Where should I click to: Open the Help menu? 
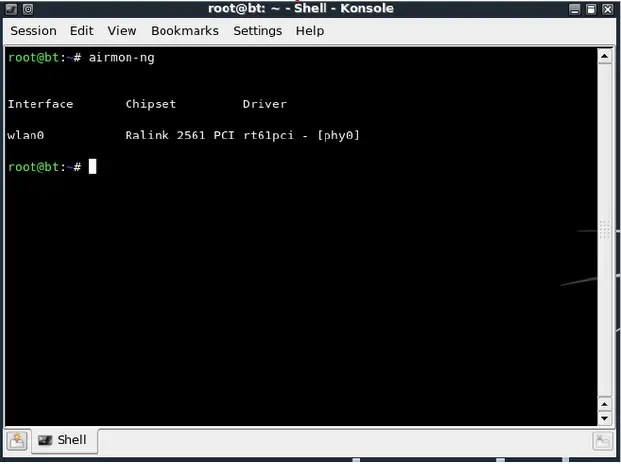(x=310, y=31)
